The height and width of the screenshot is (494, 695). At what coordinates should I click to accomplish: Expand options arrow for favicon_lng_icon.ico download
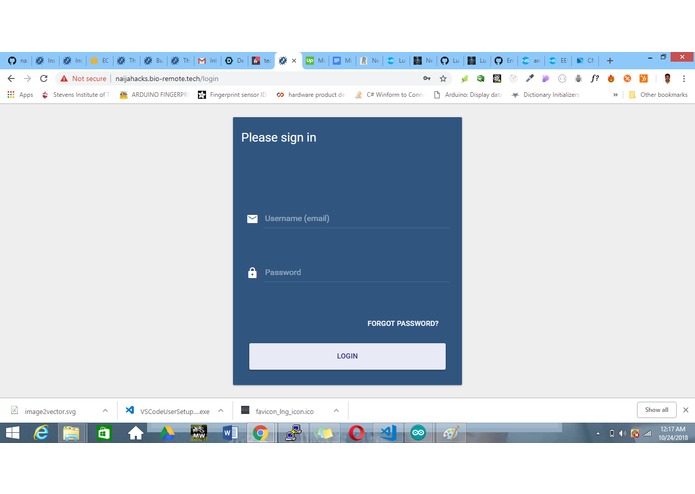[336, 411]
